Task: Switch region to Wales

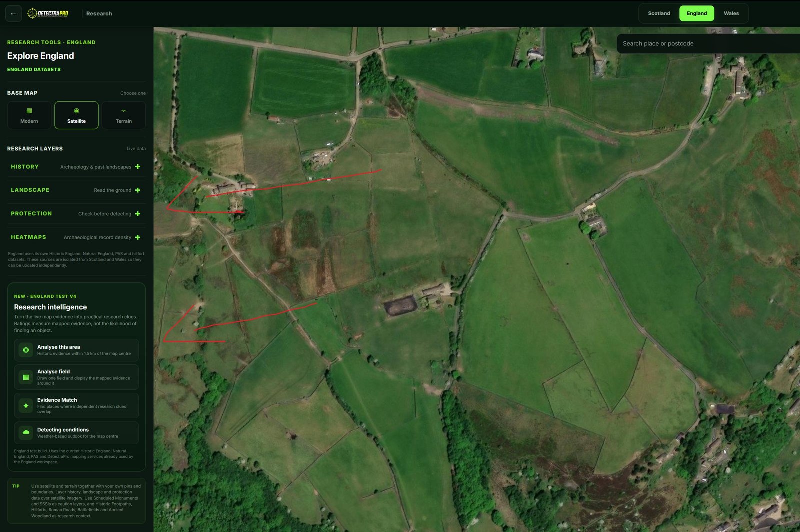Action: pyautogui.click(x=731, y=13)
